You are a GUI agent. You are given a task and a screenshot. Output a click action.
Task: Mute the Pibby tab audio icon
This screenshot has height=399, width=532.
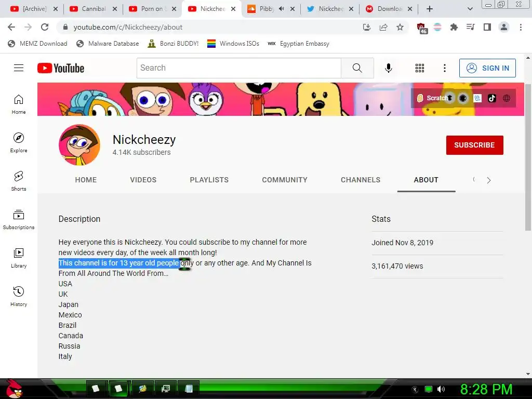click(x=281, y=9)
